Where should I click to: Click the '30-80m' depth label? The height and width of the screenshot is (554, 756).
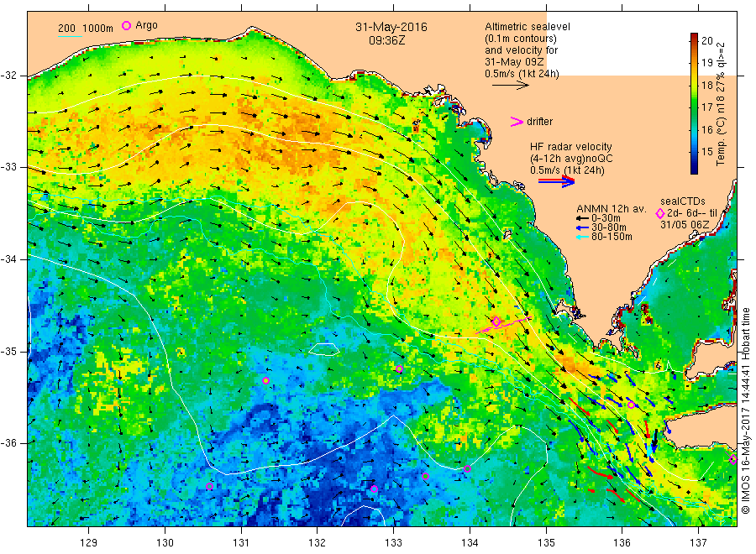(608, 227)
